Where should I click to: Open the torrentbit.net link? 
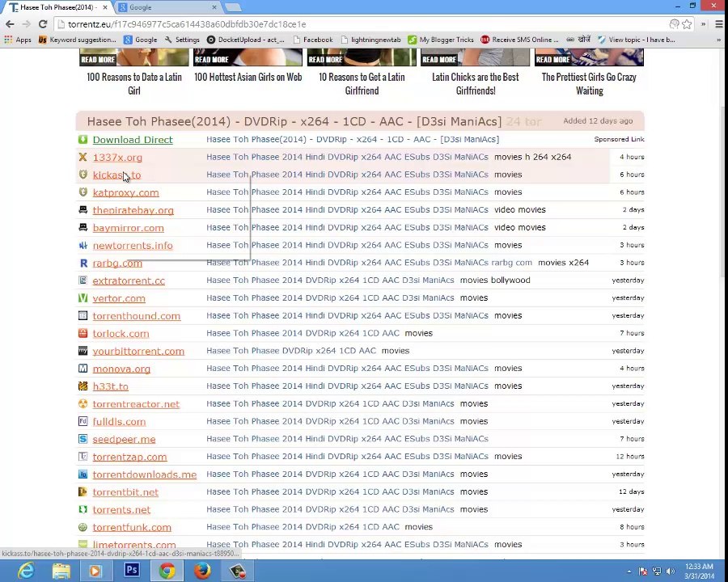pyautogui.click(x=125, y=492)
